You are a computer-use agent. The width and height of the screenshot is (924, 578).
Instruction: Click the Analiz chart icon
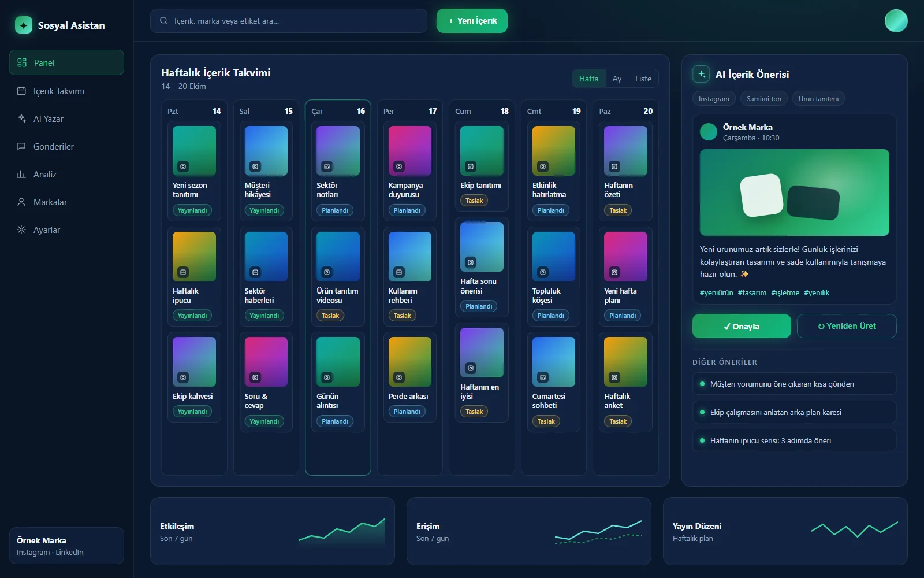(21, 174)
